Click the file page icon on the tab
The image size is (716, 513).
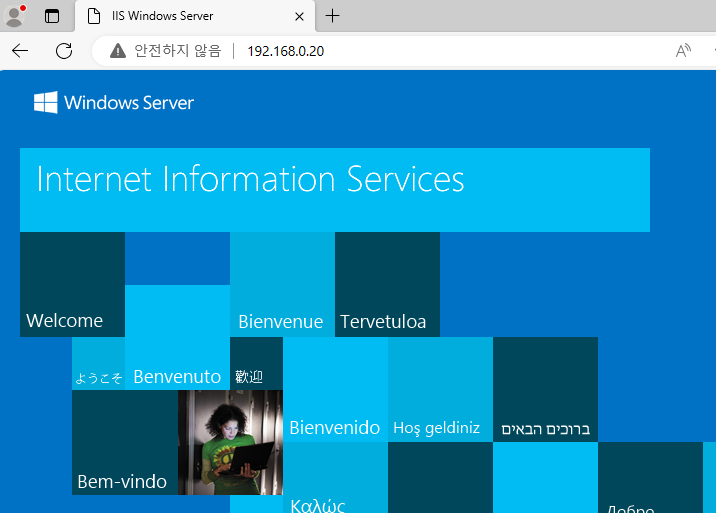(94, 16)
